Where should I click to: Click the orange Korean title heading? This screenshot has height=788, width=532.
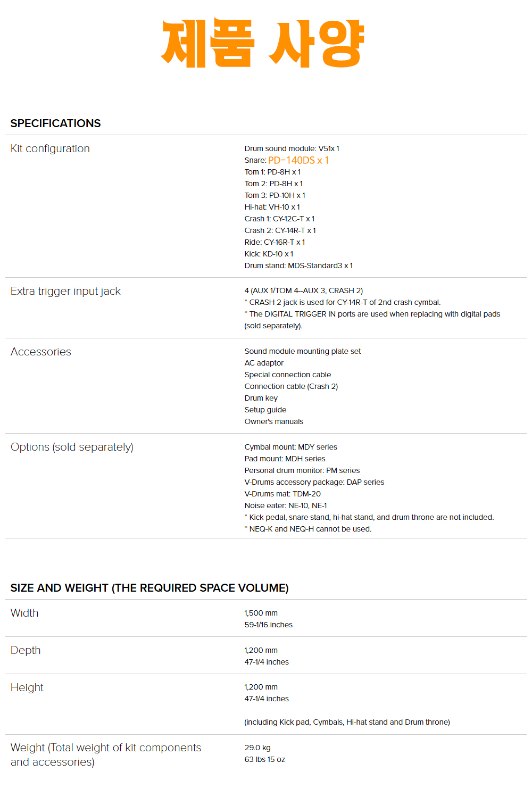[263, 43]
